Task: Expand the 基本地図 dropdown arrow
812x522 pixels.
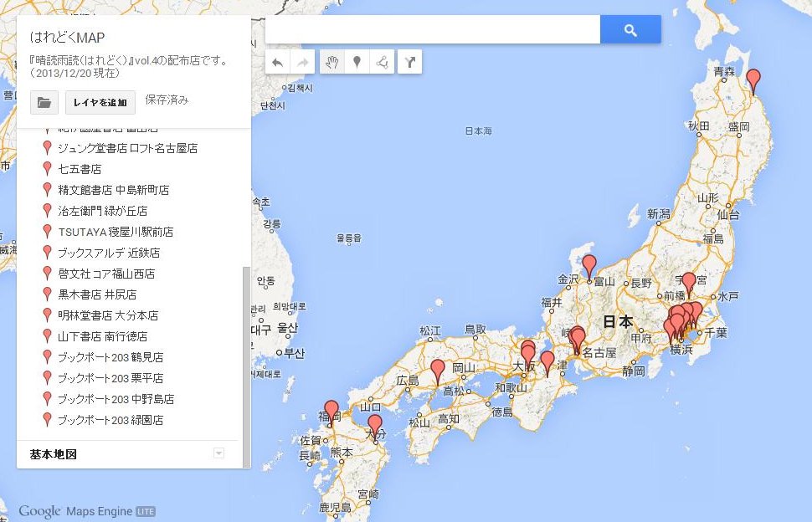Action: (x=219, y=453)
